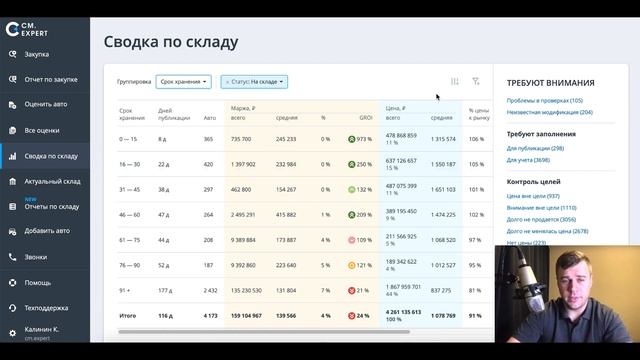Click the Сводка по складу chart icon
Screen dimensions: 640x360
tap(13, 156)
